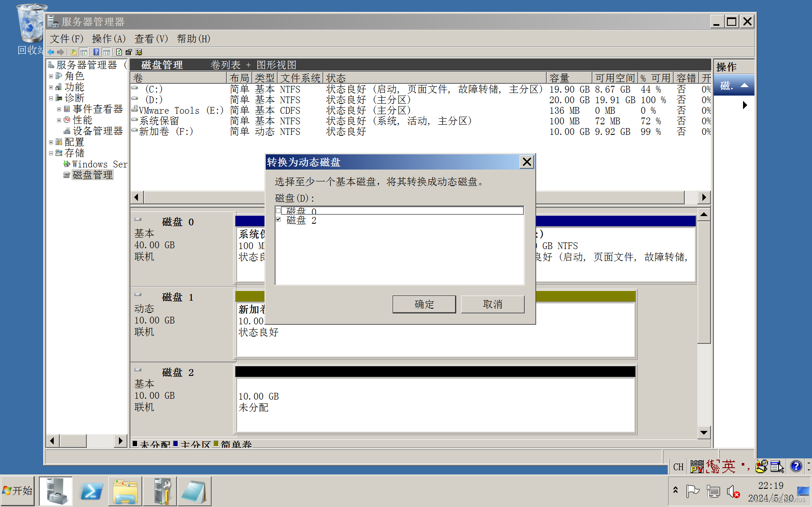
Task: Click the Export list toolbar icon
Action: (x=129, y=52)
